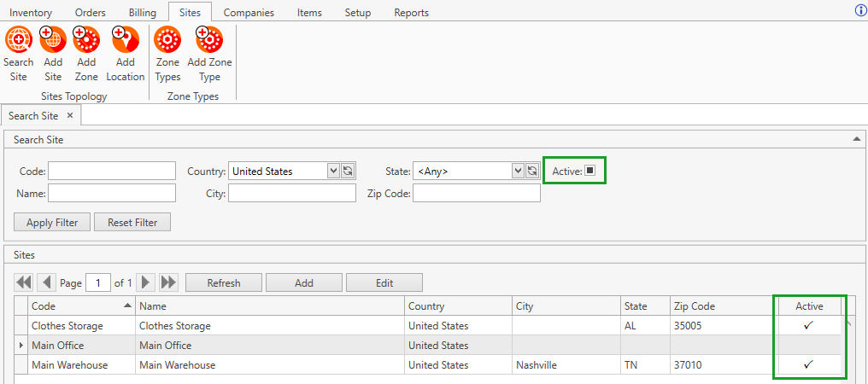The width and height of the screenshot is (868, 384).
Task: Switch to the Inventory tab
Action: tap(31, 12)
